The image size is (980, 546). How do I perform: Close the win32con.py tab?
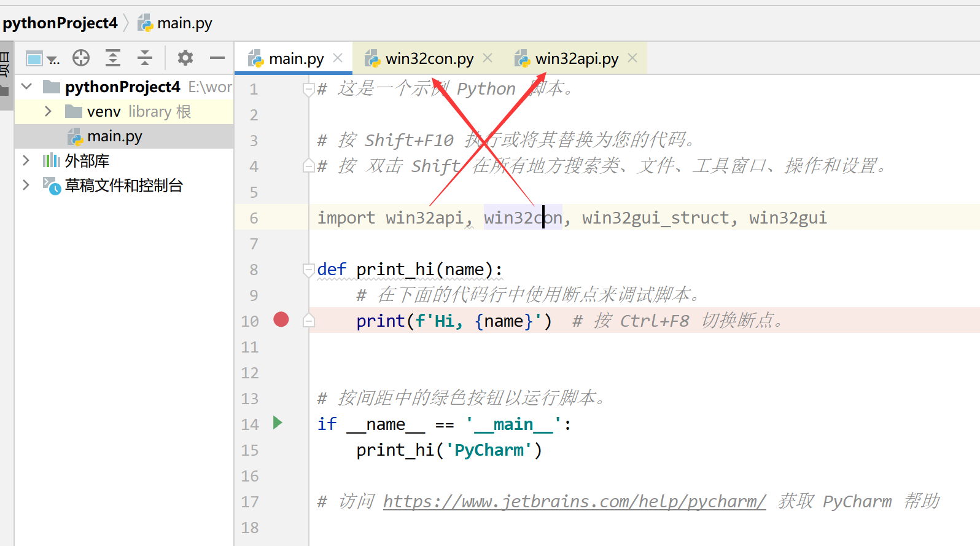tap(488, 58)
